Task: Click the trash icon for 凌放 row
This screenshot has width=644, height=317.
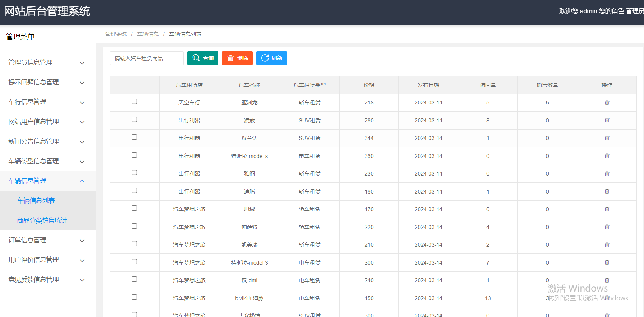Action: pyautogui.click(x=607, y=120)
